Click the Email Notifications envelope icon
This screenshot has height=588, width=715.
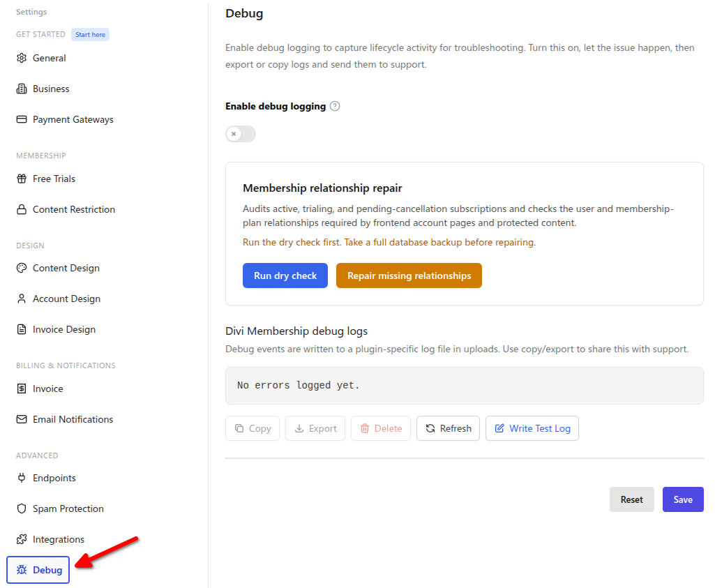pos(22,419)
